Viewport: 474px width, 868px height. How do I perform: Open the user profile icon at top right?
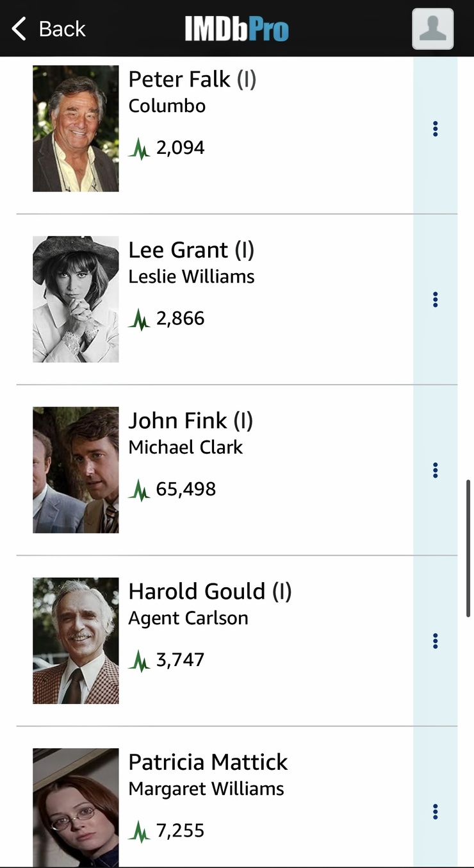(433, 29)
